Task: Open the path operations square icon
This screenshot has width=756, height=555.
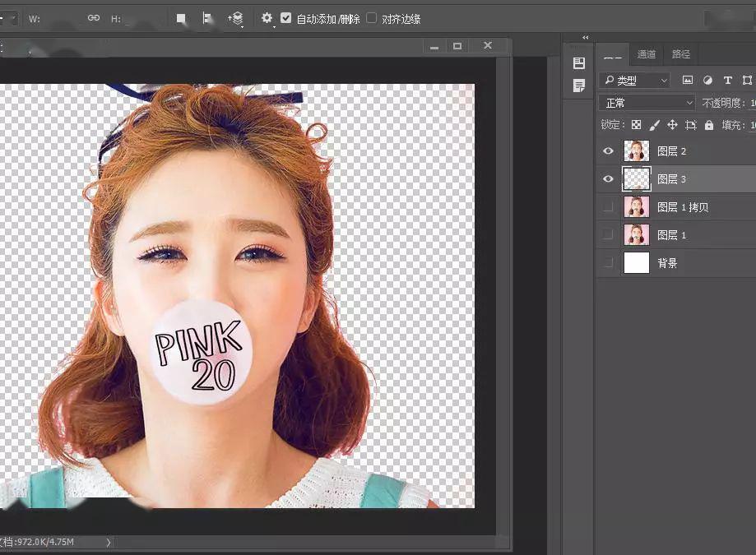Action: (x=181, y=19)
